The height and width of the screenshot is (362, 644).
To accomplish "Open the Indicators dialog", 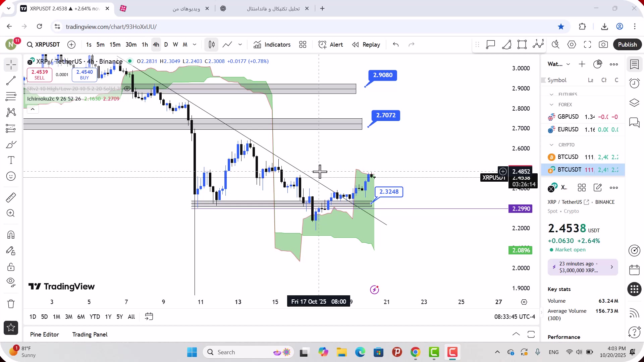I will 272,45.
